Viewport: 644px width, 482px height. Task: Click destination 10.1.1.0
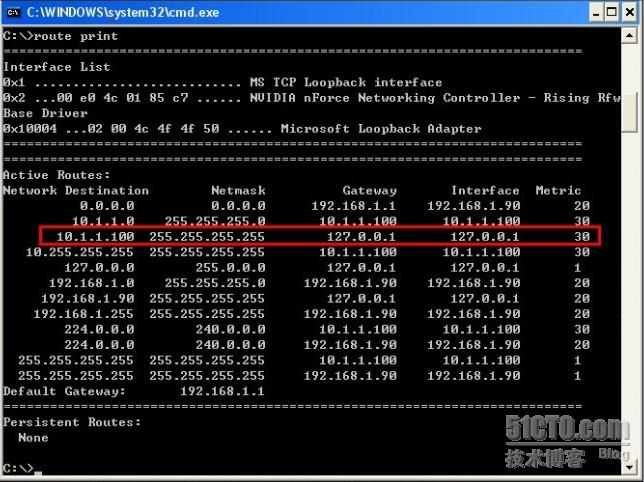pyautogui.click(x=103, y=221)
